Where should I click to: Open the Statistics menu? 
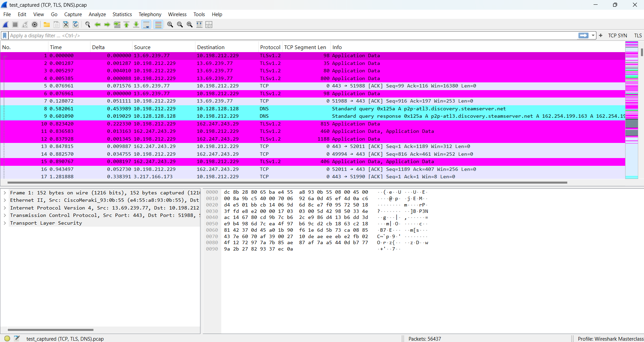pos(122,14)
